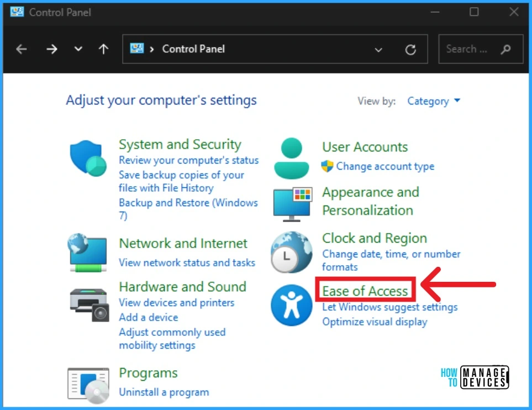
Task: Open the recent locations dropdown chevron
Action: 78,49
